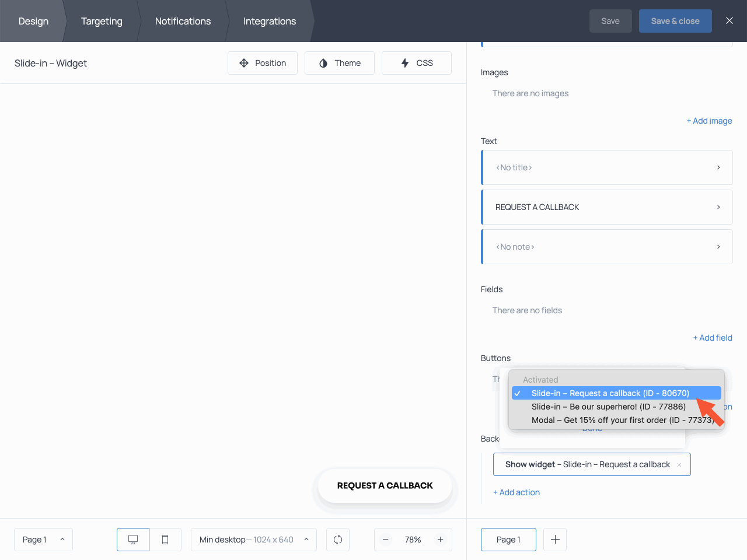747x560 pixels.
Task: Switch preview to mobile mode
Action: click(165, 540)
